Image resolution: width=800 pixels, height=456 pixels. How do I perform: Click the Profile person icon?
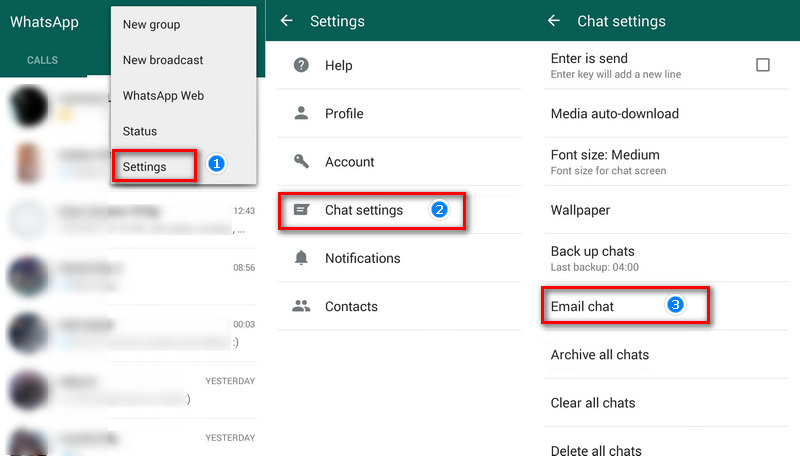pyautogui.click(x=301, y=113)
